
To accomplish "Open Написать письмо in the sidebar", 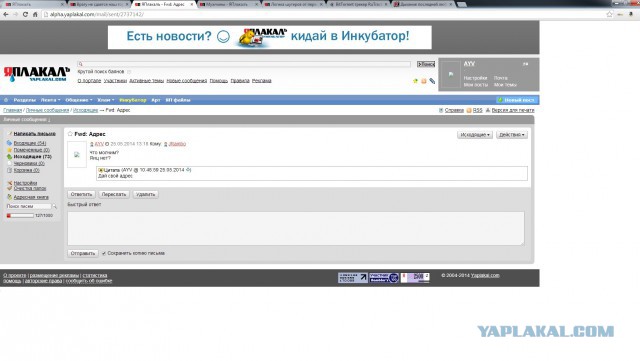I will (35, 134).
